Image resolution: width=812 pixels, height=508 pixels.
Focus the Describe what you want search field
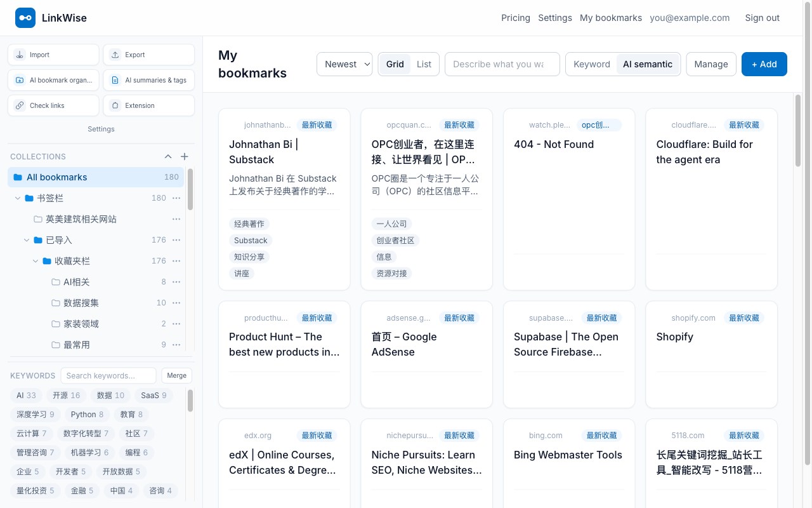click(502, 64)
